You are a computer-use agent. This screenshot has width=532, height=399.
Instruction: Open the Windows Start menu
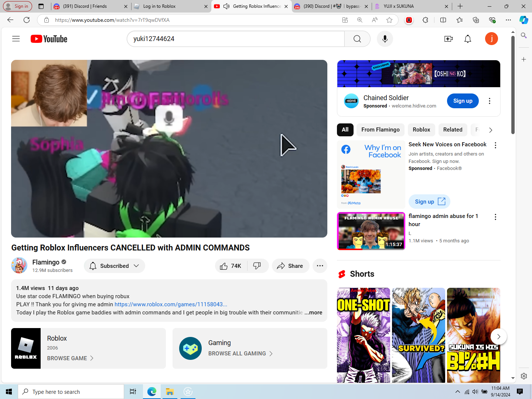[9, 392]
